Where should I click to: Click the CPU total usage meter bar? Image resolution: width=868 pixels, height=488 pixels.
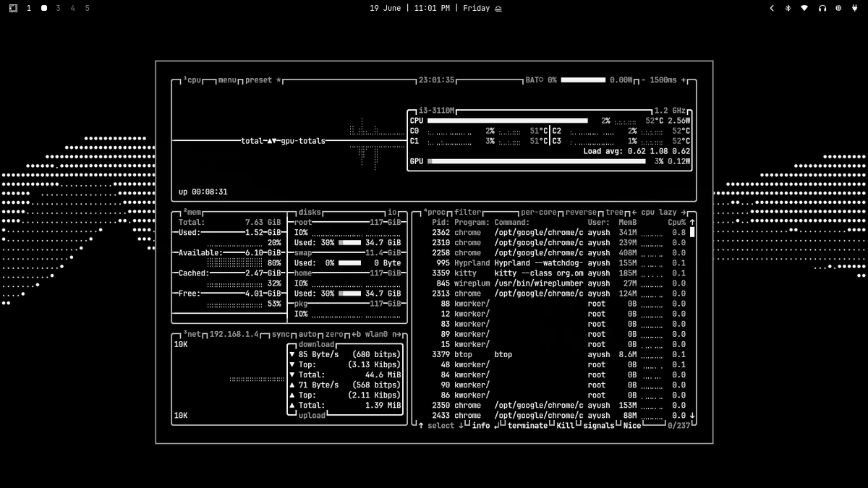[x=508, y=121]
